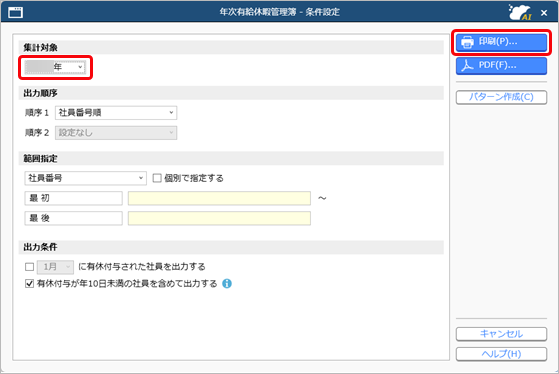Click the 順序 2 label
Image resolution: width=559 pixels, height=374 pixels.
(x=37, y=133)
